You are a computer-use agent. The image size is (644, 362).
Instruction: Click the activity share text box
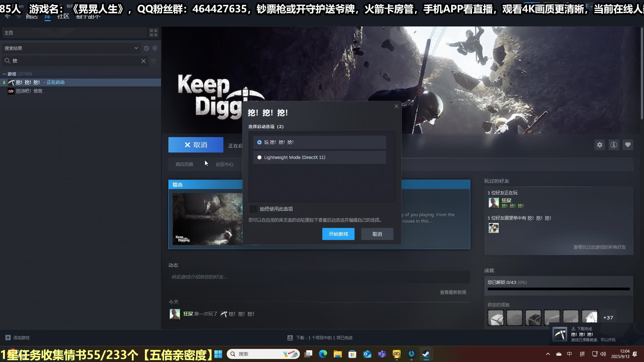pos(319,277)
